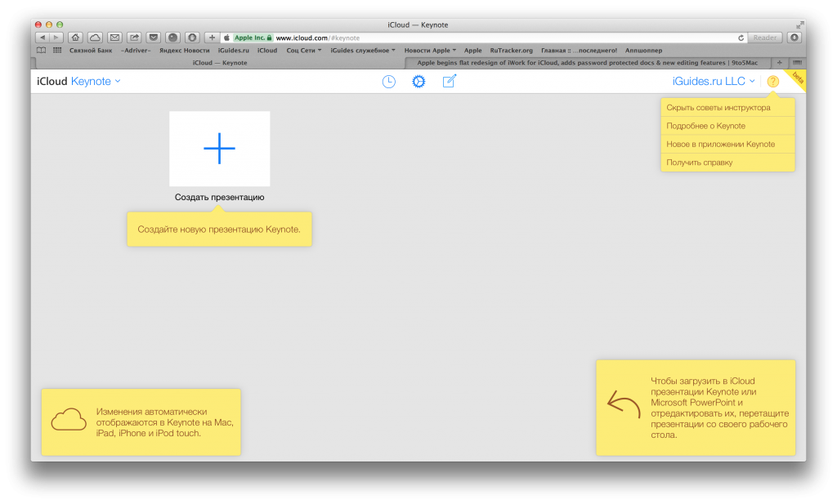Click the Reader button
Screen dimensions: 837x504
click(x=765, y=38)
